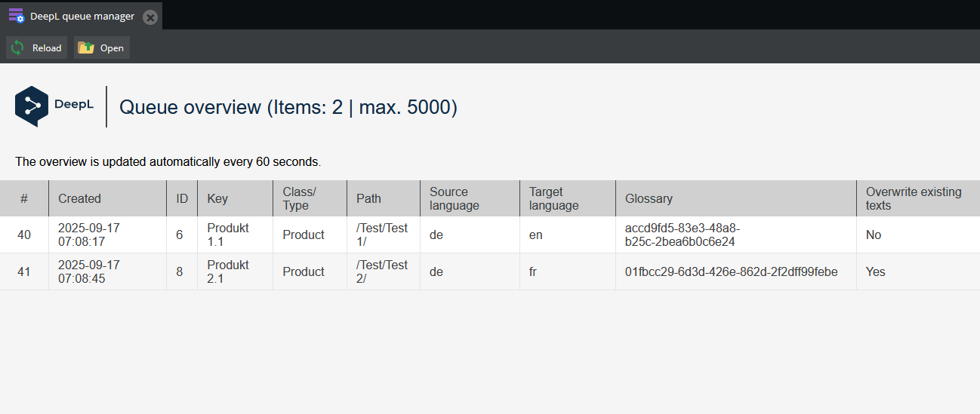Click the DeepL logo icon
980x414 pixels.
32,106
